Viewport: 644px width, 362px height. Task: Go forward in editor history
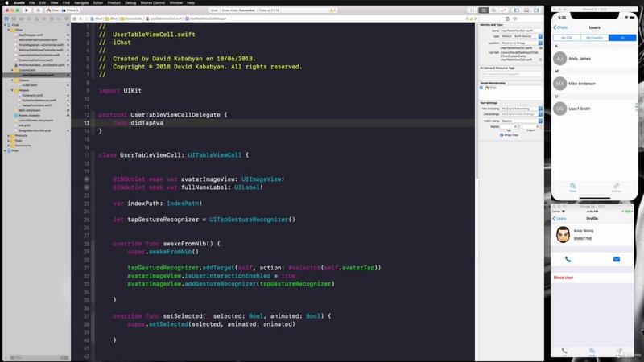tap(86, 19)
